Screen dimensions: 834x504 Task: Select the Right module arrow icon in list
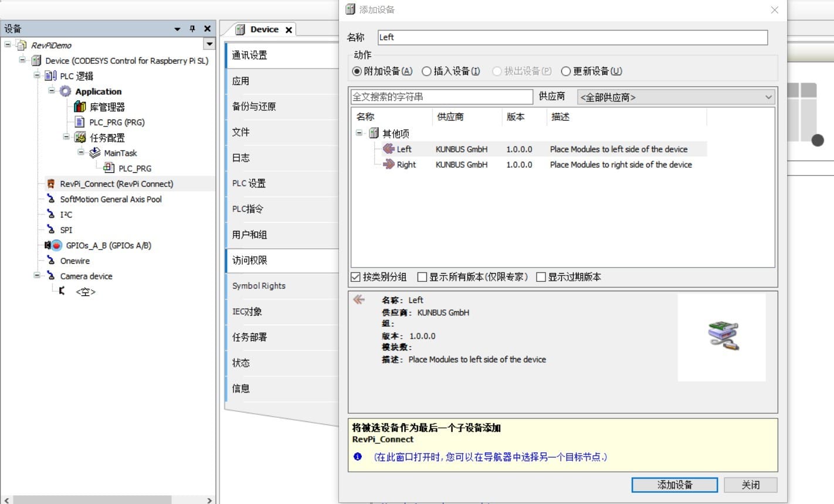[388, 165]
